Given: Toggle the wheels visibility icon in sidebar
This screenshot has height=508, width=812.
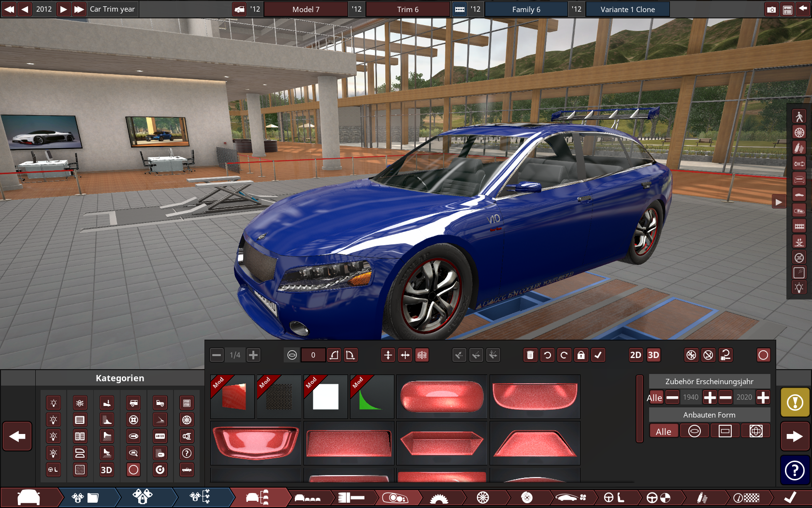Looking at the screenshot, I should [799, 132].
